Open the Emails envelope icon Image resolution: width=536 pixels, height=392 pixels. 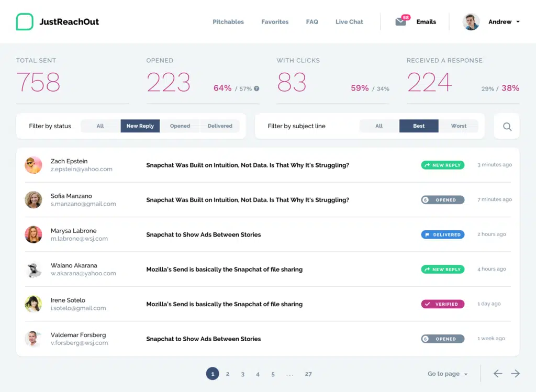click(x=401, y=22)
